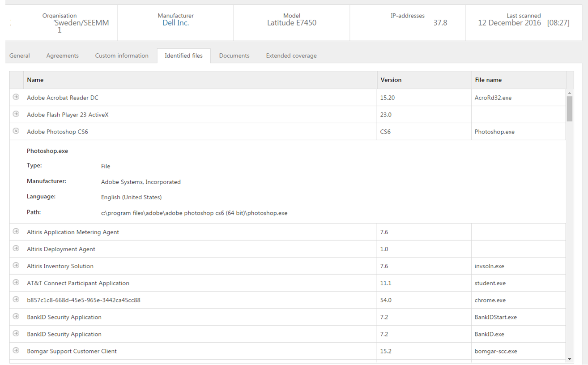Click version 15.2 for Bomgar client
The height and width of the screenshot is (365, 588).
point(386,351)
